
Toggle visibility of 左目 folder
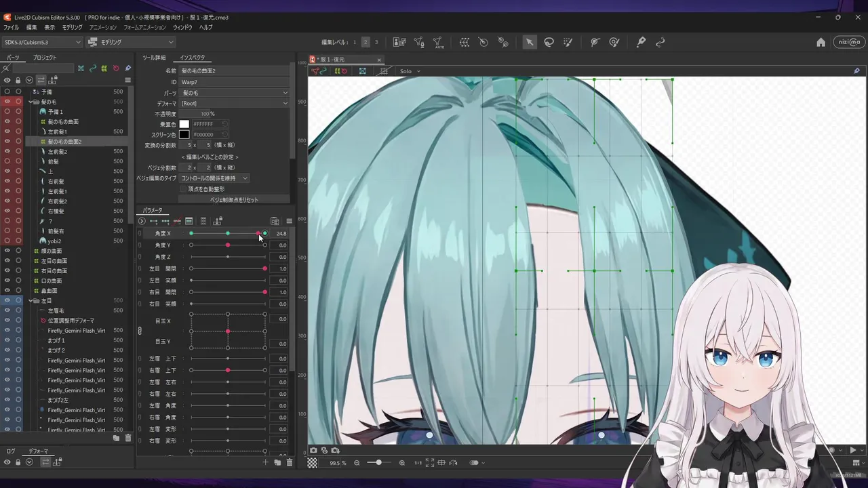pyautogui.click(x=7, y=300)
